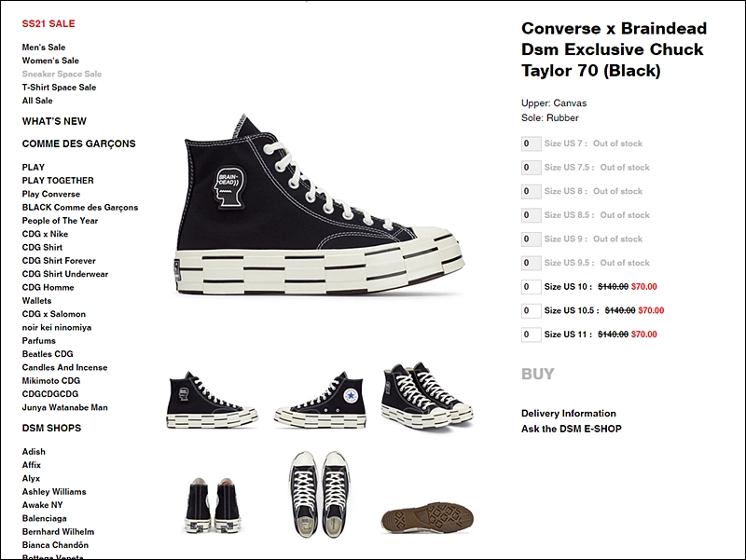Image resolution: width=746 pixels, height=560 pixels.
Task: Click the main large sneaker product image
Action: 320,205
